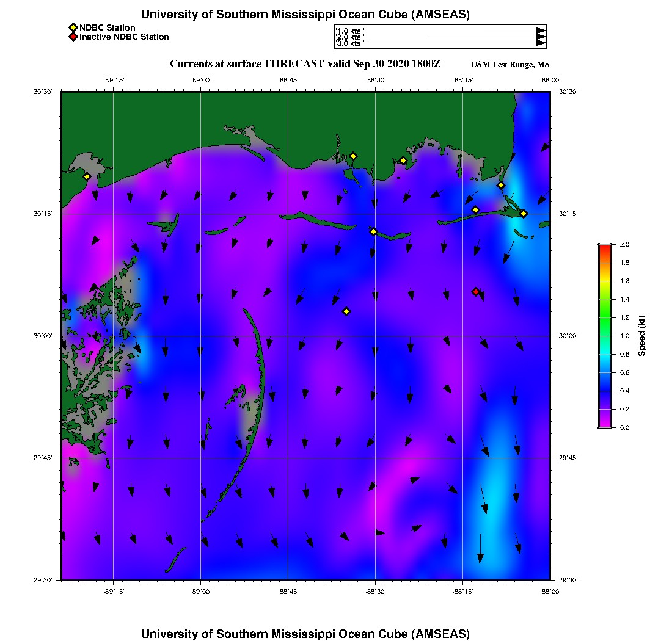Click the 'USM Test Range, MS' label

point(510,65)
